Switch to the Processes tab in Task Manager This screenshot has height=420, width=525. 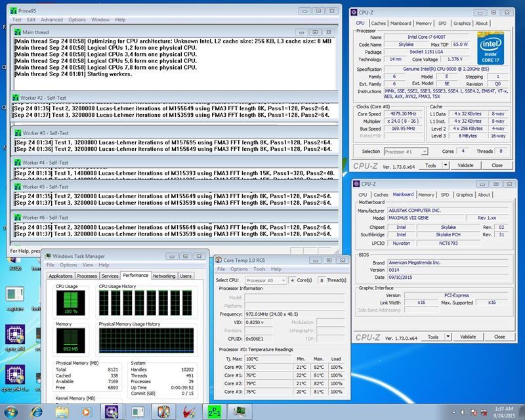(x=87, y=276)
